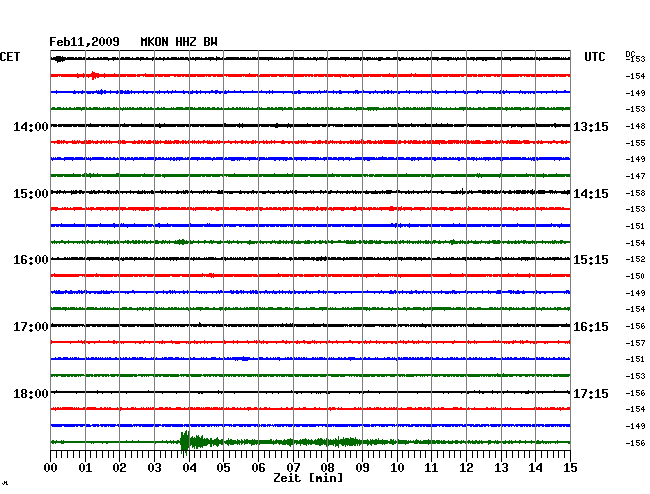Select the station title MKON HHZ BW
The image size is (650, 494).
click(179, 42)
